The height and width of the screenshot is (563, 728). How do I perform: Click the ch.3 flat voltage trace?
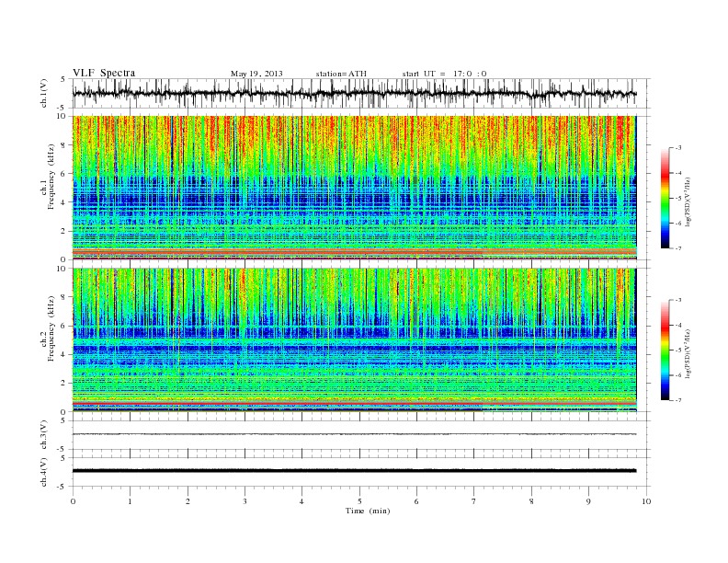355,434
